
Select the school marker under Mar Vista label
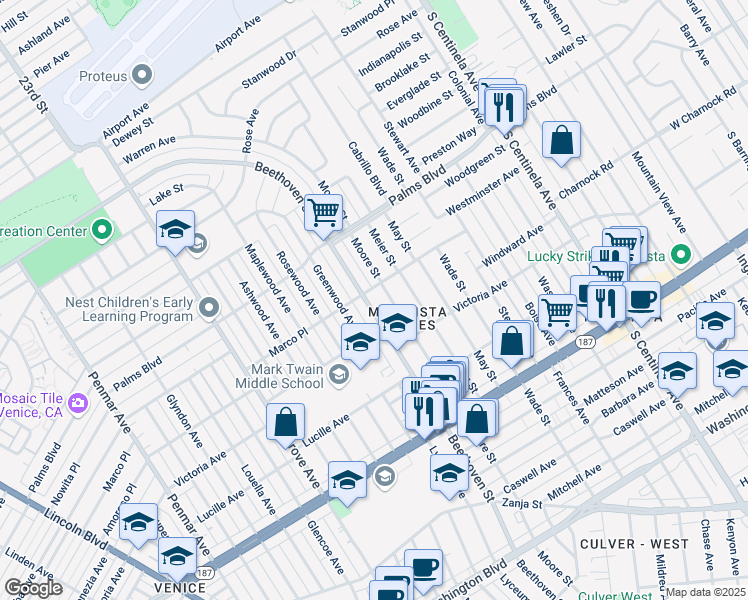click(397, 323)
